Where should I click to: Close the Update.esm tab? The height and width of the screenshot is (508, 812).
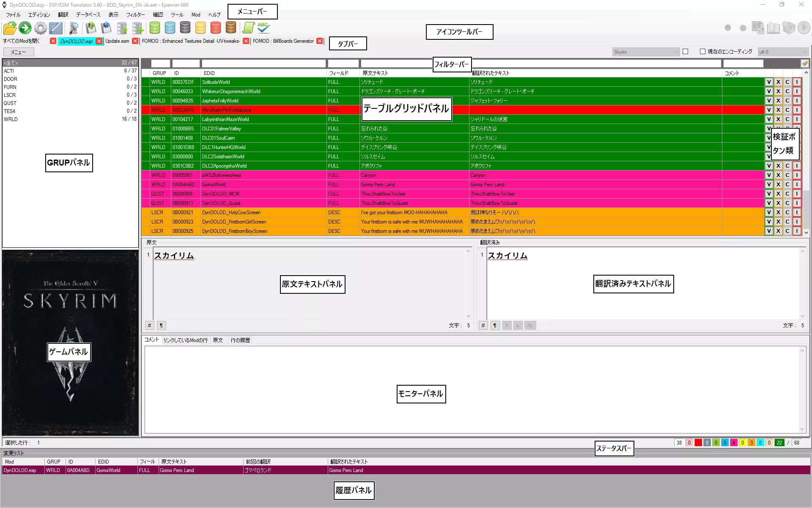point(135,41)
